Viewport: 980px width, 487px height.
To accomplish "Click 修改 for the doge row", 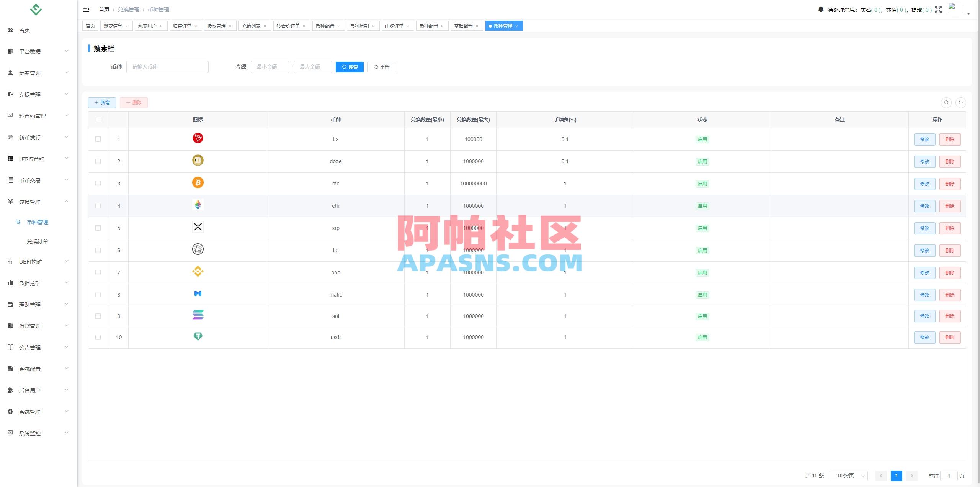I will [924, 161].
